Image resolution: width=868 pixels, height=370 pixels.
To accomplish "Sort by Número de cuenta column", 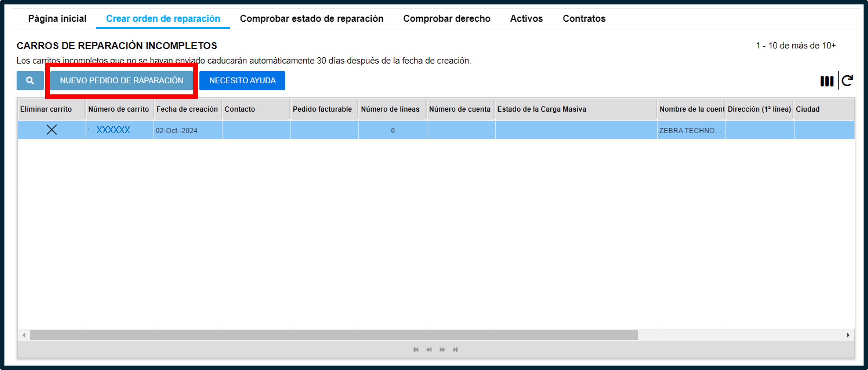I will (x=461, y=109).
